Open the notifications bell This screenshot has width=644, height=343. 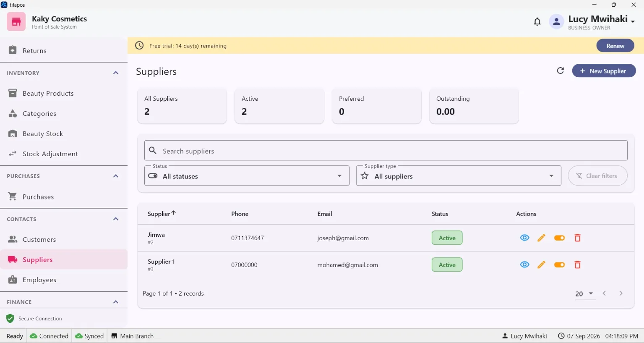(537, 22)
